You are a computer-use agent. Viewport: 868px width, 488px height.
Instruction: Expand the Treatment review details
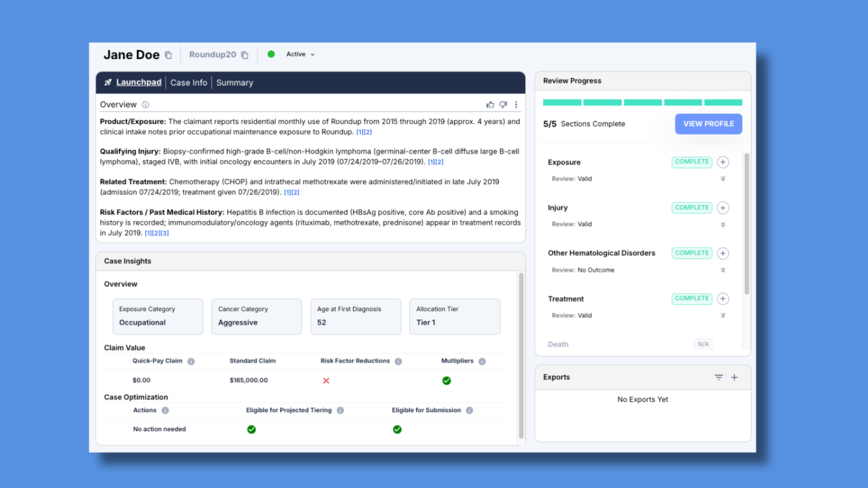[723, 315]
